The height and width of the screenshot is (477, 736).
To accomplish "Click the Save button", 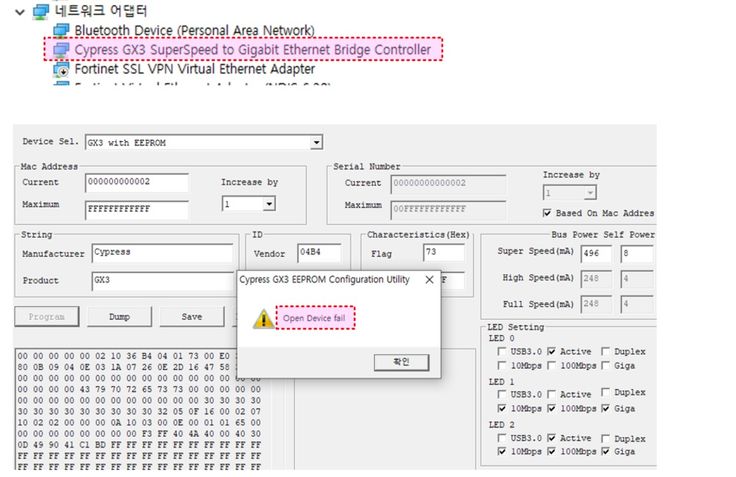I will 192,317.
